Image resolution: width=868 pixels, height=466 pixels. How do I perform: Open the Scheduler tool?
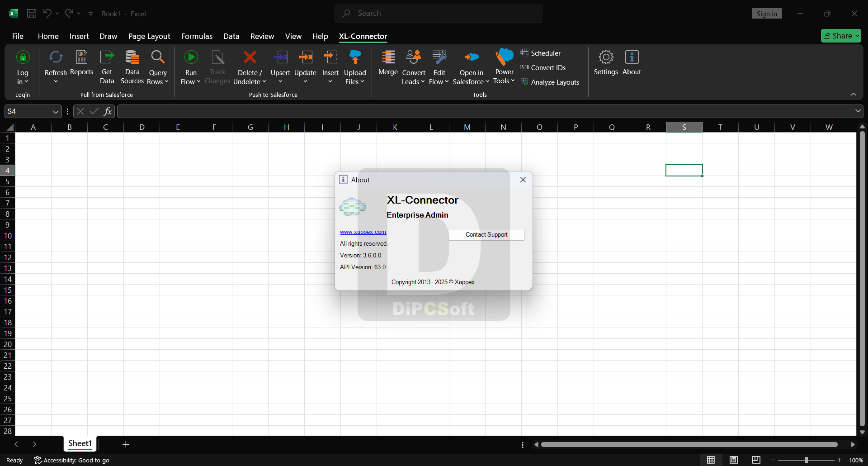pos(541,53)
